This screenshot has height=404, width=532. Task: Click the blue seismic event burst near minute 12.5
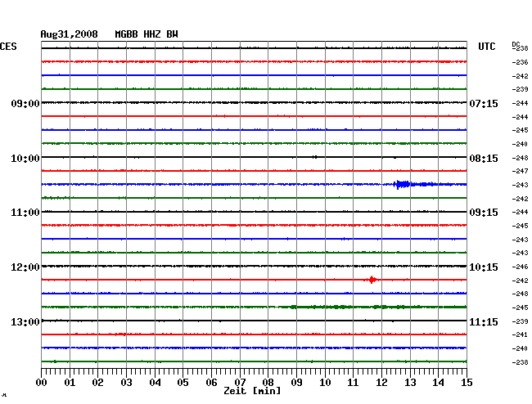click(x=403, y=184)
